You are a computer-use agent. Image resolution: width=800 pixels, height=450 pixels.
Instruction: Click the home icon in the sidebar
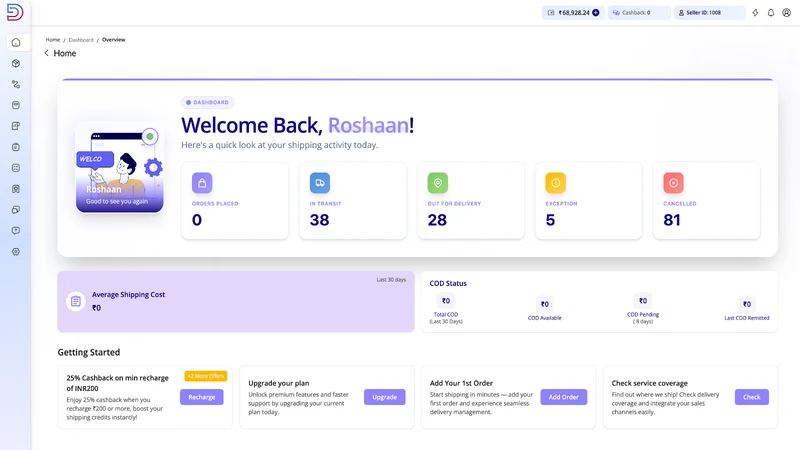tap(16, 42)
